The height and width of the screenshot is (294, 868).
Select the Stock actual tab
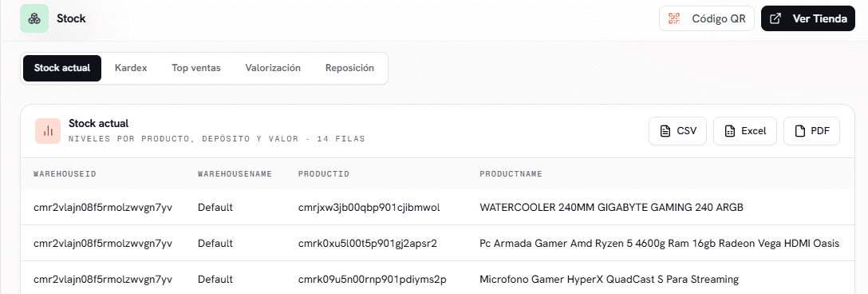pos(62,68)
